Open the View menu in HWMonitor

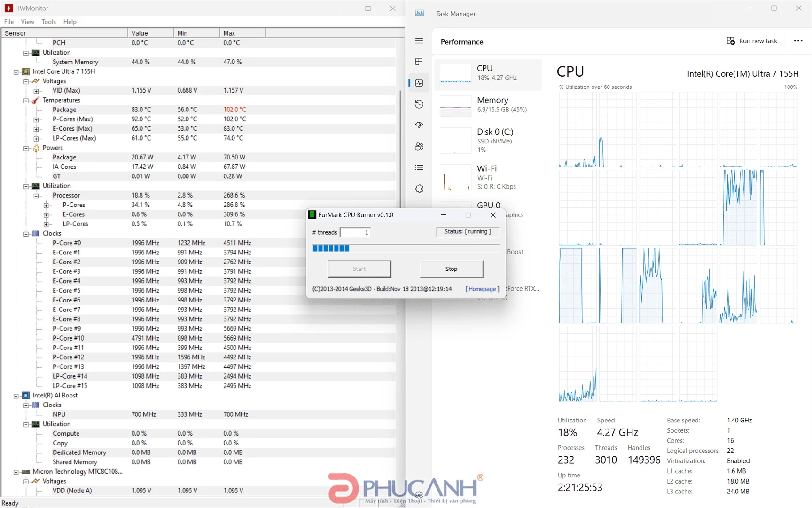click(27, 22)
